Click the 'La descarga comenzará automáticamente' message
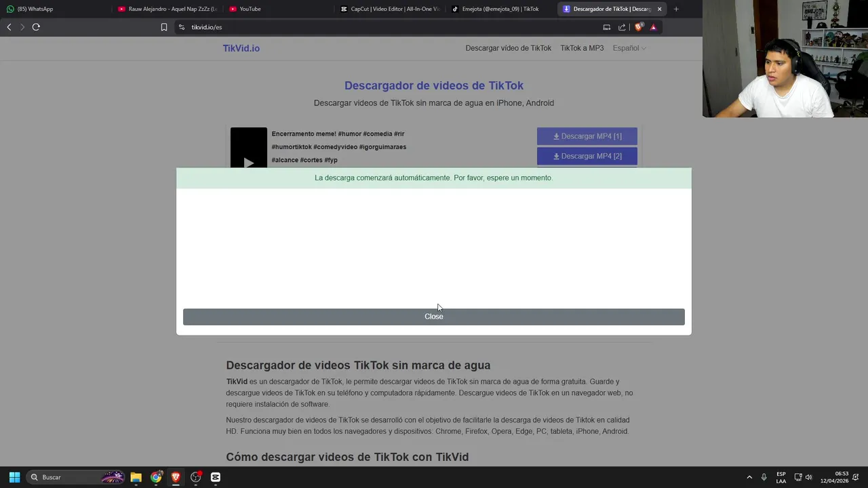The height and width of the screenshot is (488, 868). tap(433, 178)
